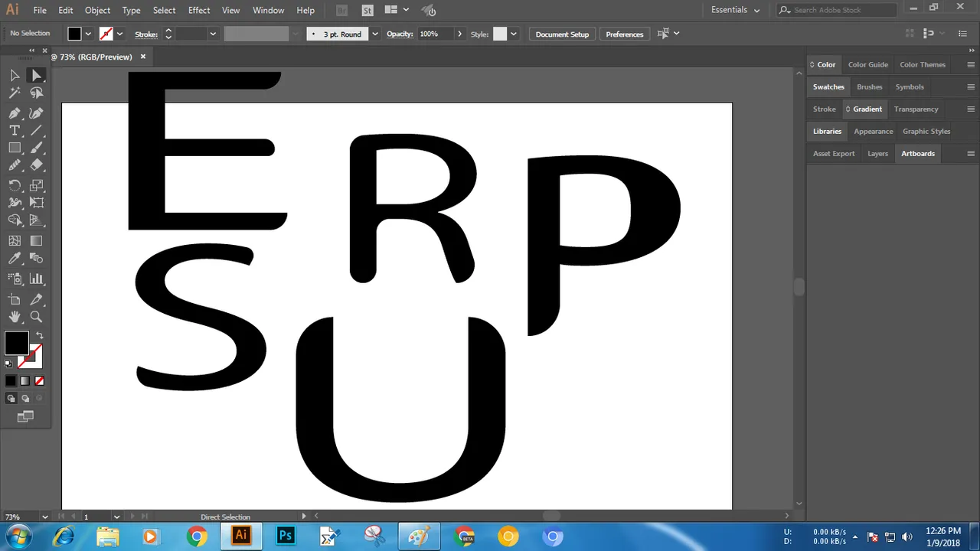Select the Pen tool

(x=15, y=113)
